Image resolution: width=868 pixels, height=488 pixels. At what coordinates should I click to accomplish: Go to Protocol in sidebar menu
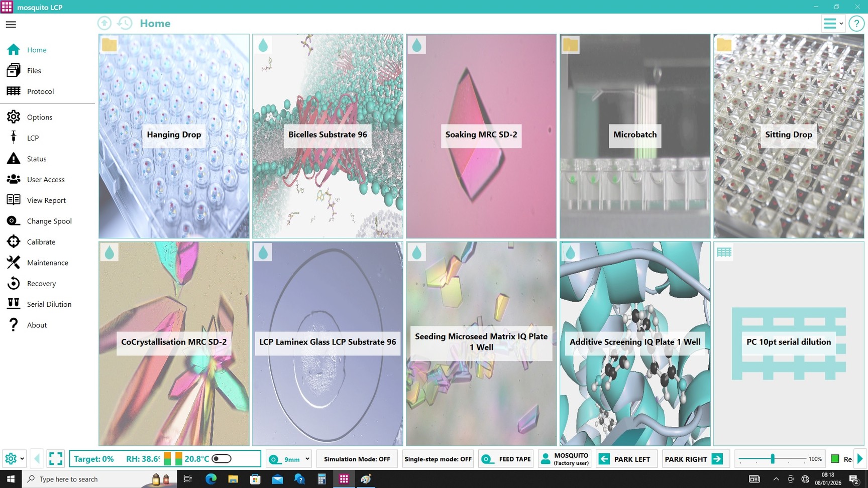pos(40,91)
